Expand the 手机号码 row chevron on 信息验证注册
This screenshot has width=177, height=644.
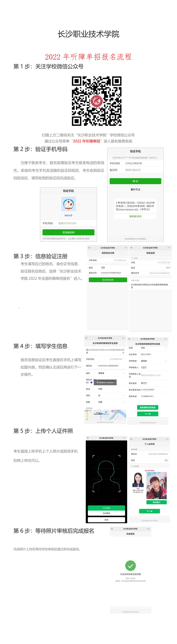click(x=126, y=260)
